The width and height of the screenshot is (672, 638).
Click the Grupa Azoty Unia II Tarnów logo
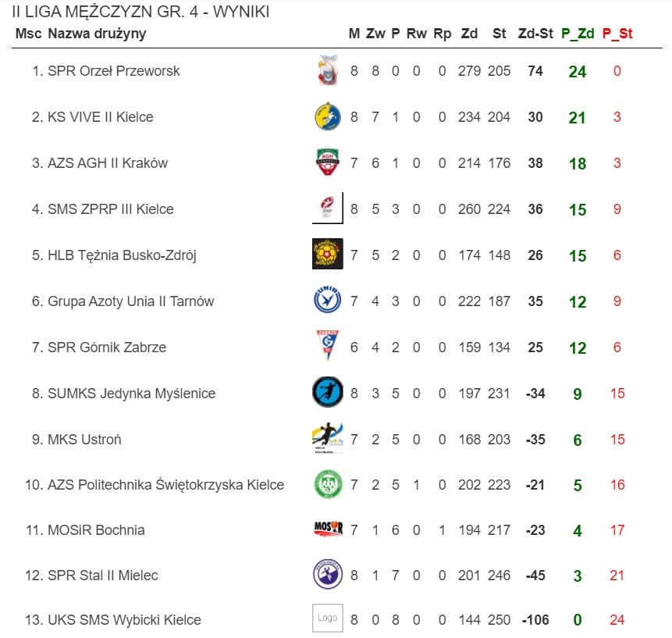[328, 301]
